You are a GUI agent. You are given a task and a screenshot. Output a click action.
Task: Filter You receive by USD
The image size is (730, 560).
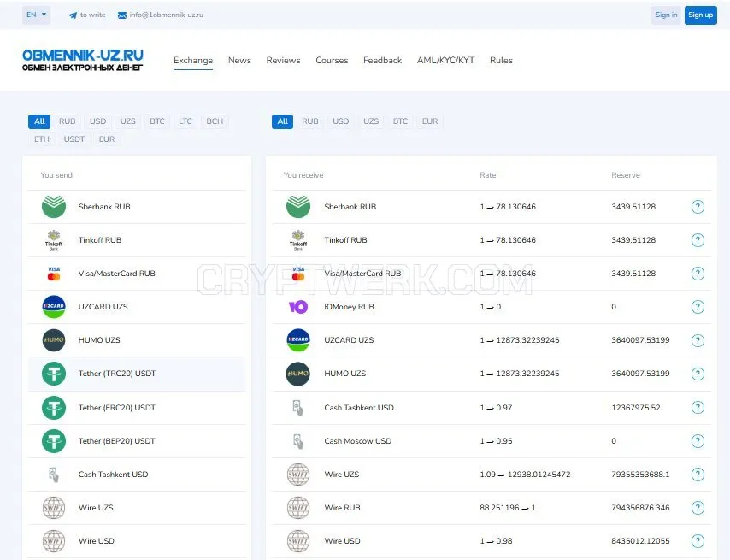click(x=341, y=121)
